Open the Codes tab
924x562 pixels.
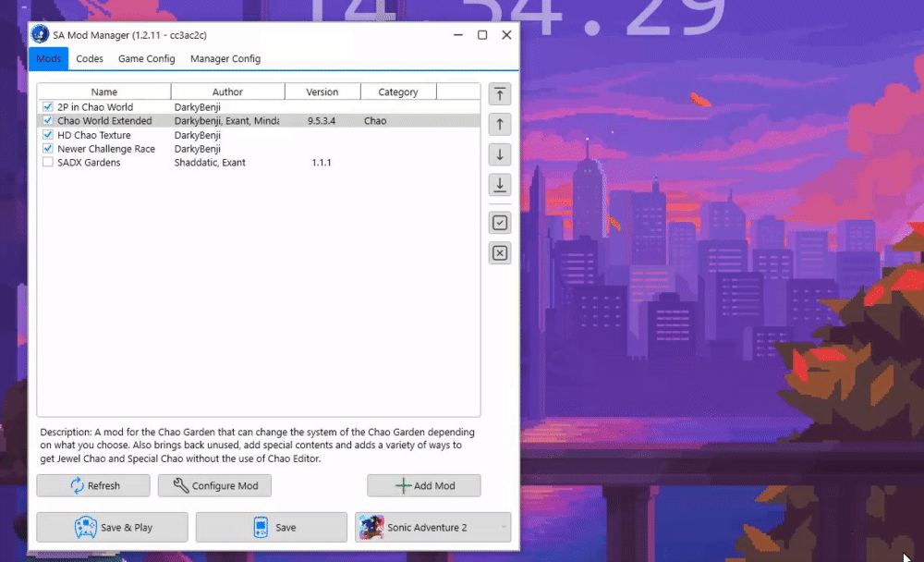(90, 58)
